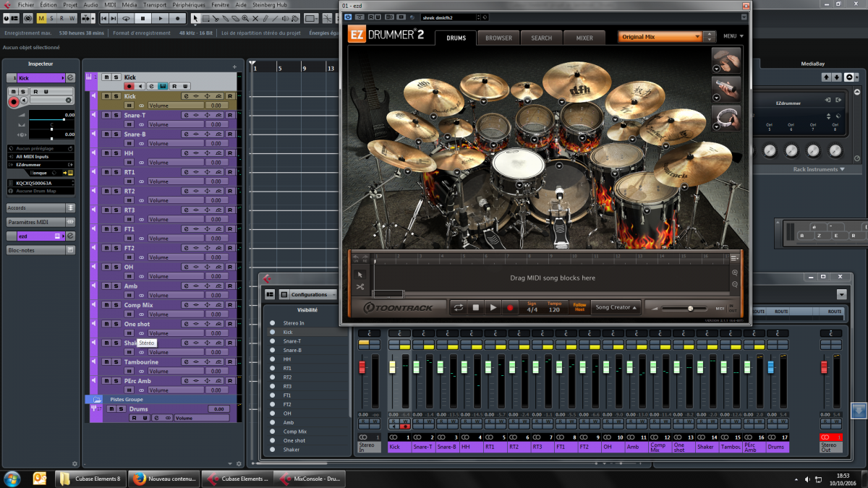Switch to EZdrummer BROWSER tab
The image size is (868, 488).
tap(498, 38)
